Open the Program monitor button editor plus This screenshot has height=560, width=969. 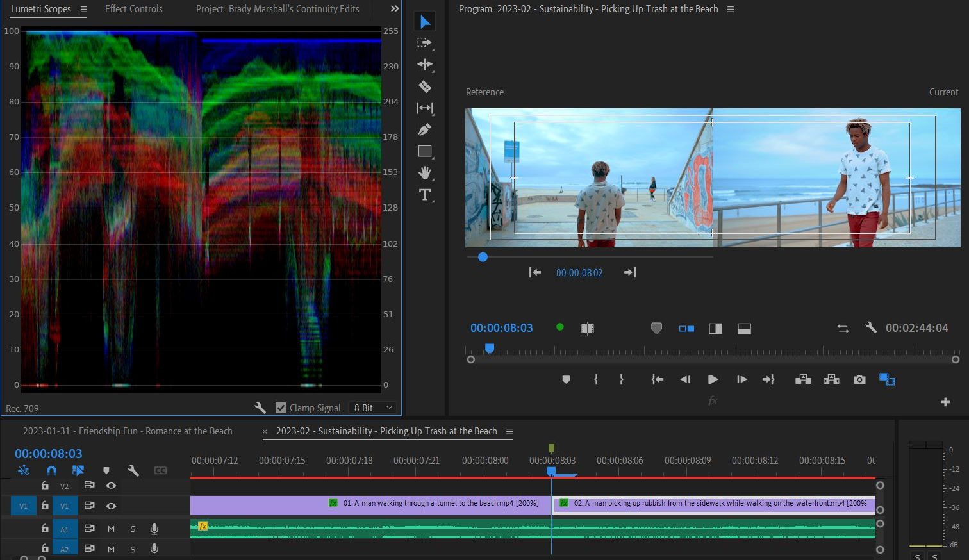tap(945, 402)
